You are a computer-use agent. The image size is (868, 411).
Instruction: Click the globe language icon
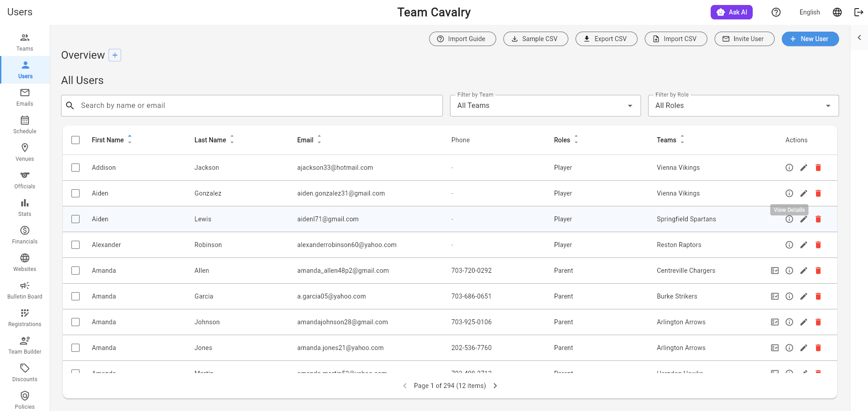coord(837,12)
